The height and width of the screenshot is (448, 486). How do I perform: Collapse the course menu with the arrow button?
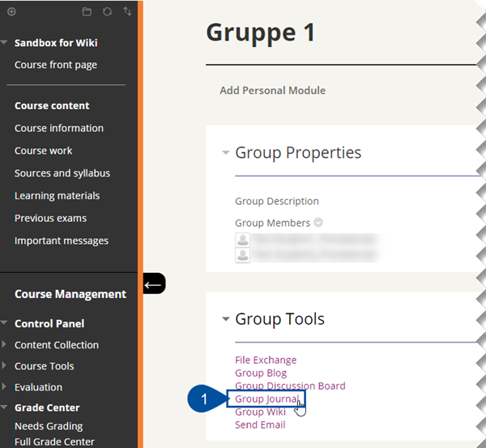click(x=155, y=284)
